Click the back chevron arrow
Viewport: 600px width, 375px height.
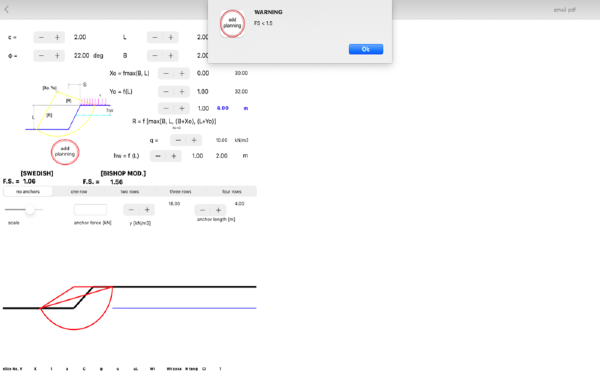(x=7, y=10)
